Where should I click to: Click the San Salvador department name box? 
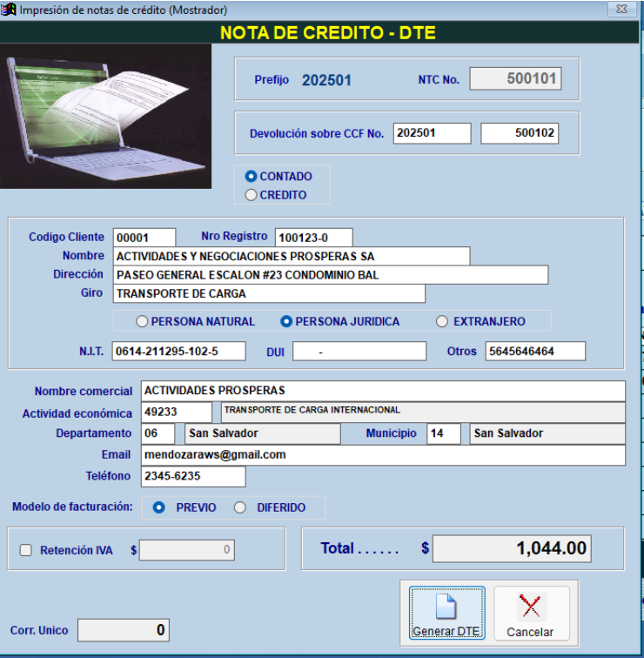click(x=263, y=433)
